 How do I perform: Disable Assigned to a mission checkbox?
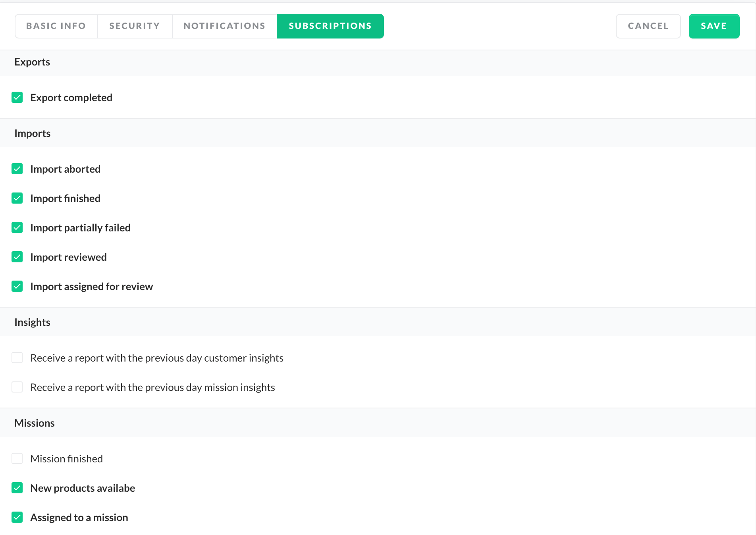click(x=17, y=518)
